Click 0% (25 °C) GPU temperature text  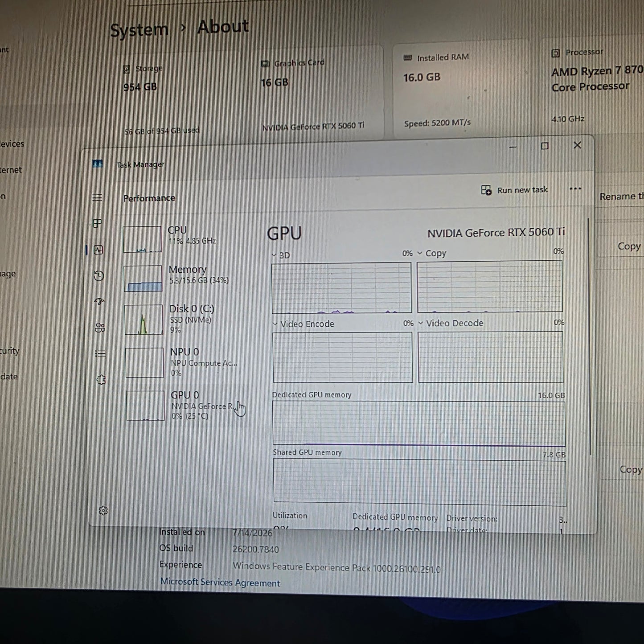[190, 416]
